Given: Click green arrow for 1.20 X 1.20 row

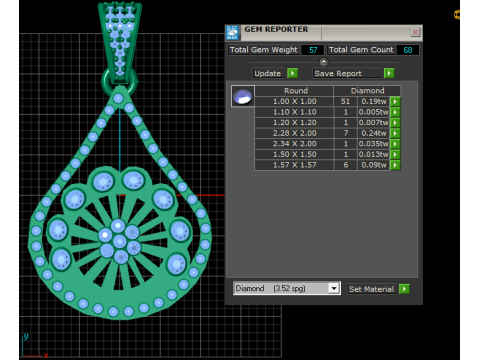Looking at the screenshot, I should (395, 123).
